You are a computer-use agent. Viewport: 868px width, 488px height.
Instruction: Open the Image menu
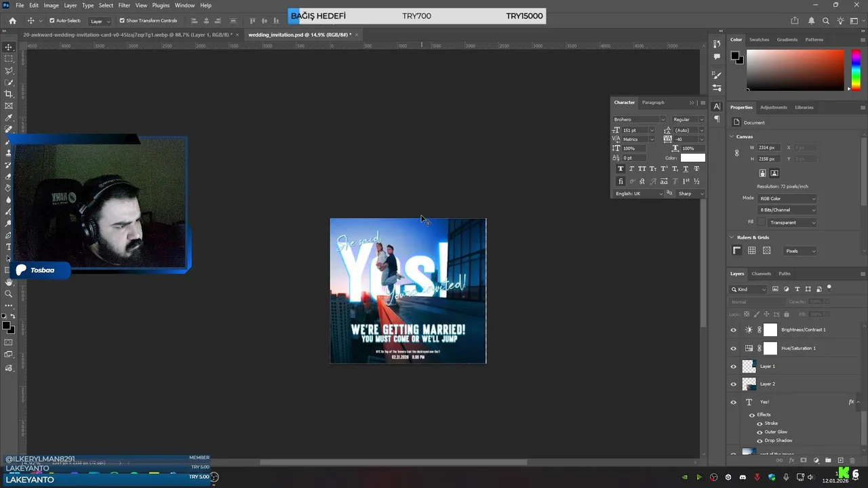[x=52, y=5]
